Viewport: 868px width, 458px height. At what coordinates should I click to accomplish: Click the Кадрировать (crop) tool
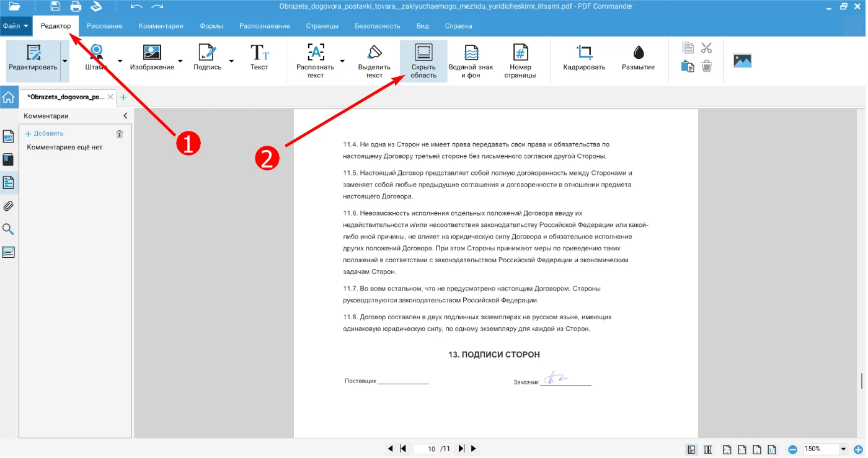tap(584, 53)
